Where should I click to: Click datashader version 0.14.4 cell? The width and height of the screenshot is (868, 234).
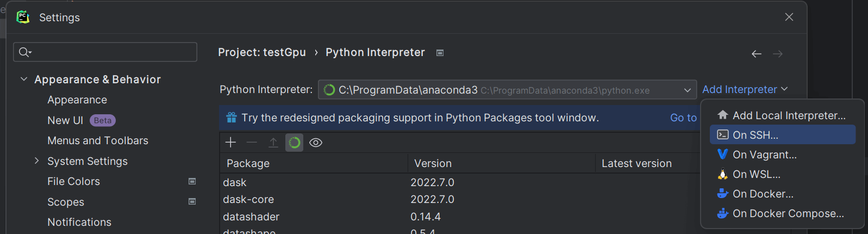[x=426, y=217]
